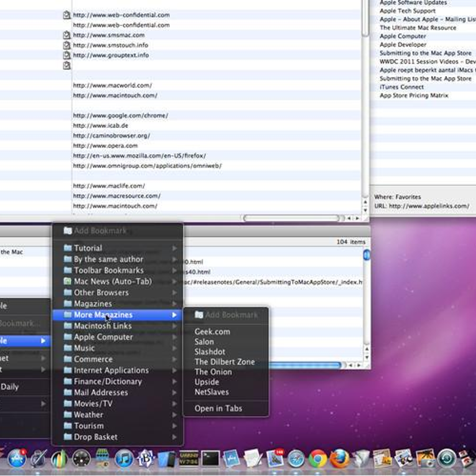The width and height of the screenshot is (476, 476).
Task: Choose the Commerce folder menu item
Action: click(117, 359)
